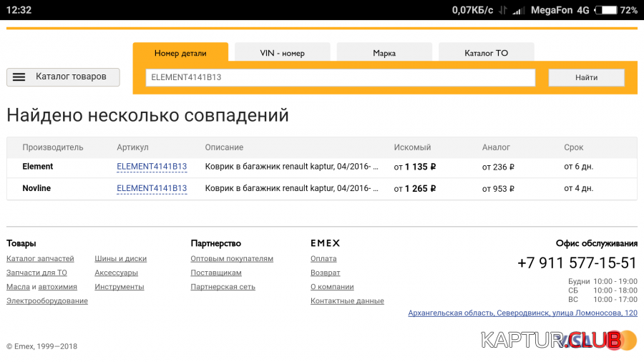Open Оптовым покупателям link
The width and height of the screenshot is (644, 362).
click(232, 258)
